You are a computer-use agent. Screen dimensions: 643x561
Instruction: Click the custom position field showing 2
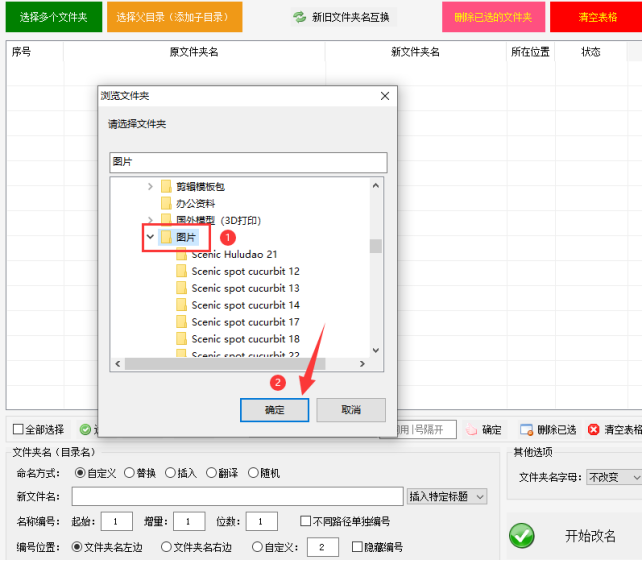coord(323,547)
